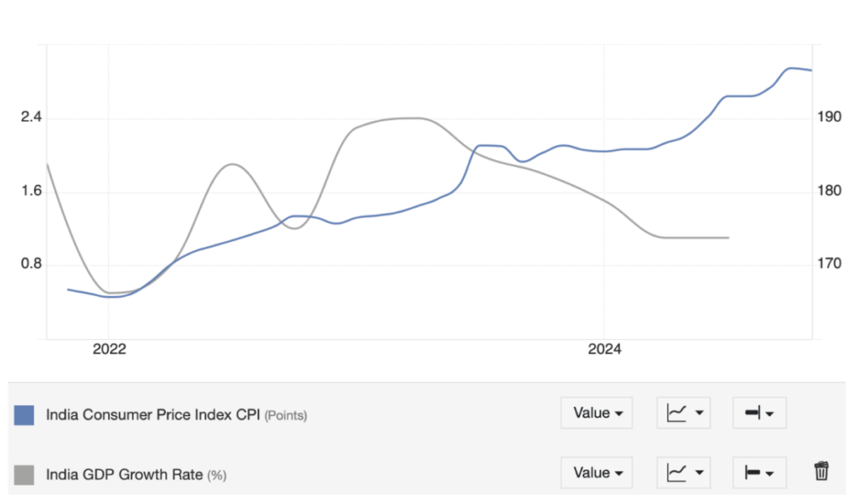
Task: Open chart type menu for GDP Growth Rate
Action: click(x=684, y=473)
